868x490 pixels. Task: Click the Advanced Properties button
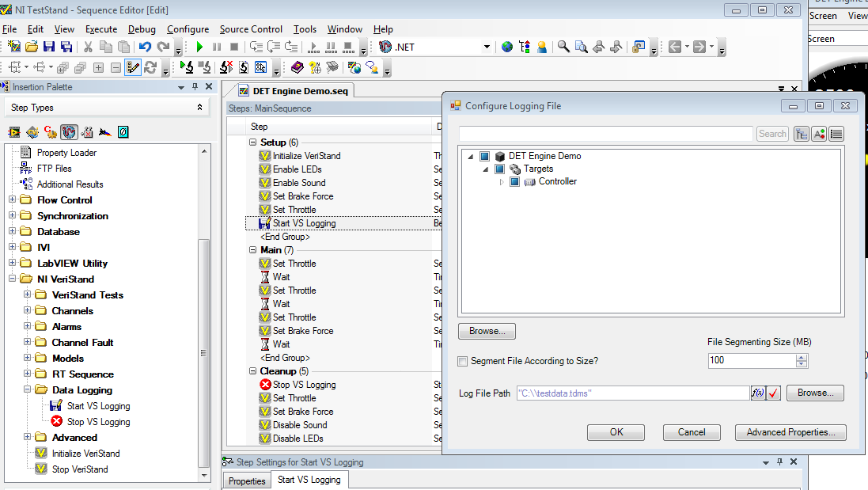coord(790,432)
